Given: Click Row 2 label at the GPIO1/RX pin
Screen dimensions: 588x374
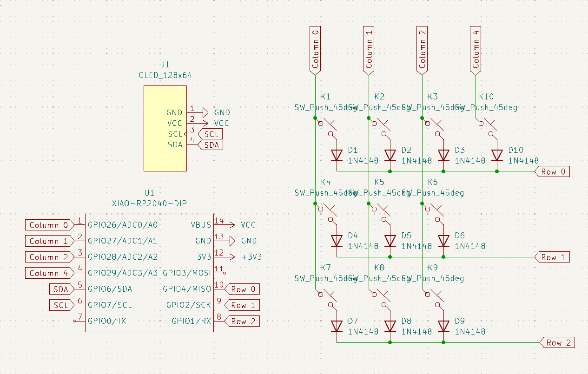Looking at the screenshot, I should (242, 321).
